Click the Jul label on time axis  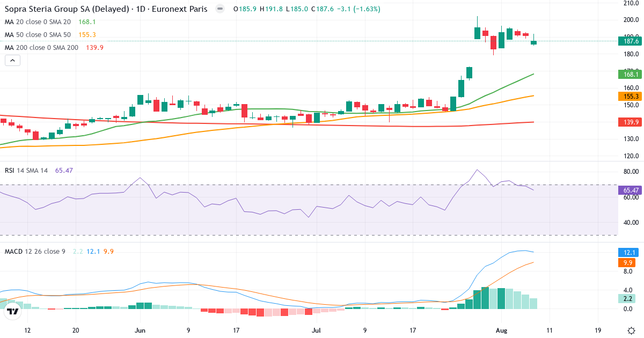pos(317,330)
